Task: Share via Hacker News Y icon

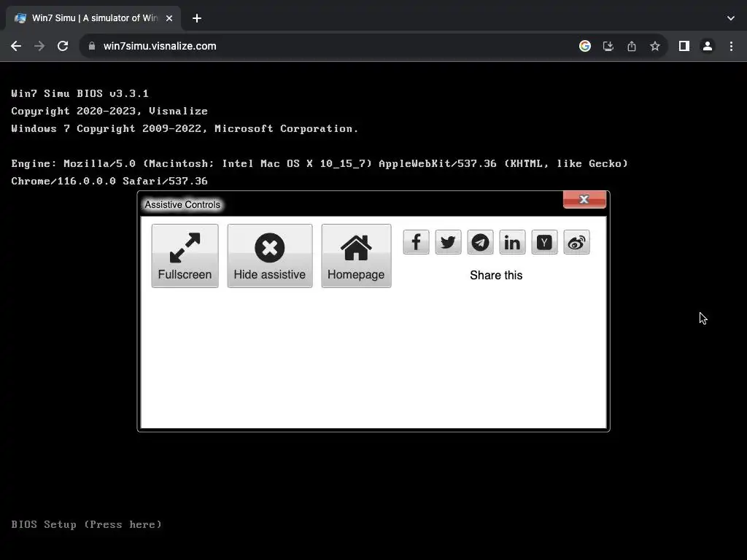Action: [x=544, y=242]
